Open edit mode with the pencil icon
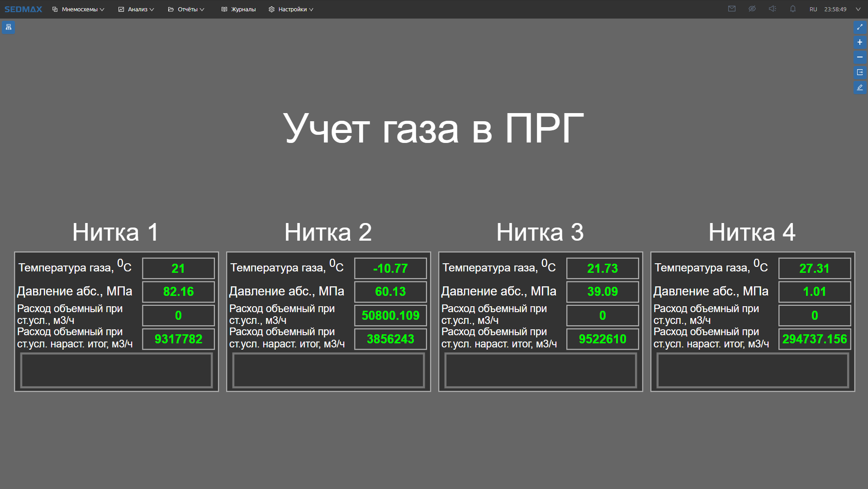Image resolution: width=868 pixels, height=489 pixels. 860,87
